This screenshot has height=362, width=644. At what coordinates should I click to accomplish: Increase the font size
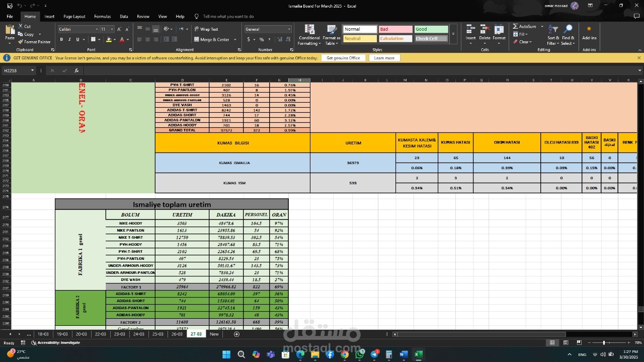click(x=120, y=29)
